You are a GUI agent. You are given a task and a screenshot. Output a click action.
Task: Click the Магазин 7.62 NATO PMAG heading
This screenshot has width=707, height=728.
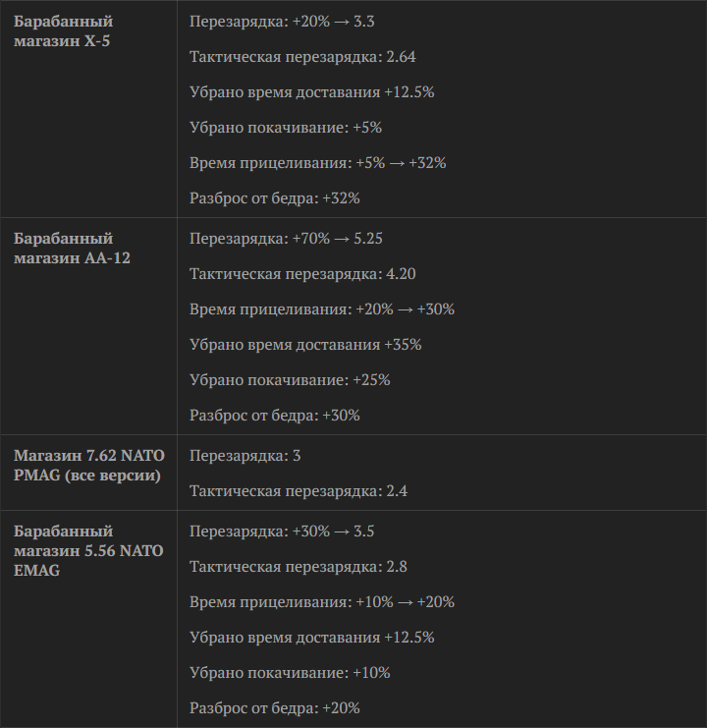tap(89, 466)
